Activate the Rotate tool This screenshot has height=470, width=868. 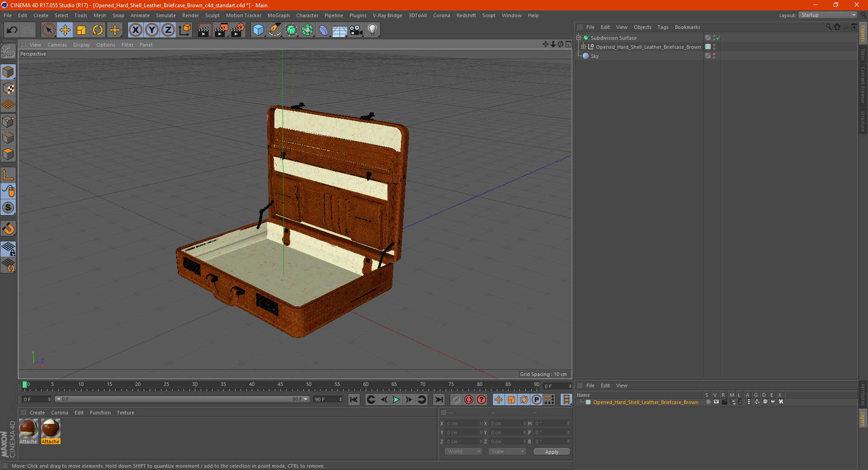pyautogui.click(x=98, y=30)
